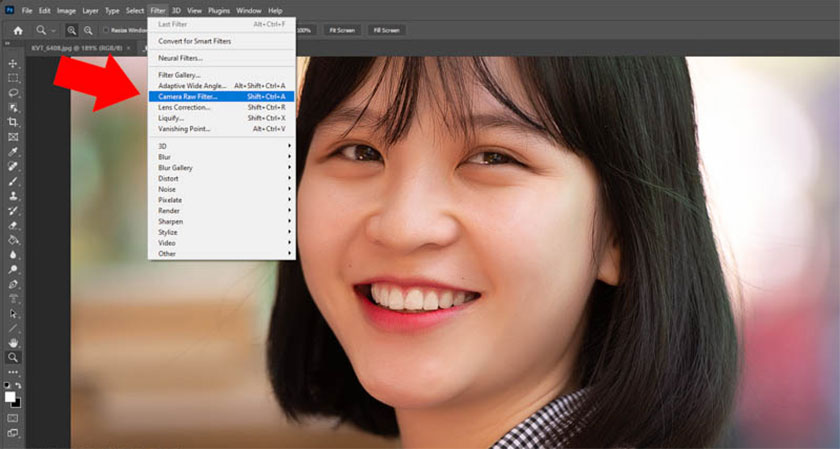Screen dimensions: 840x449
Task: Expand the Stylize filter submenu
Action: coord(222,232)
